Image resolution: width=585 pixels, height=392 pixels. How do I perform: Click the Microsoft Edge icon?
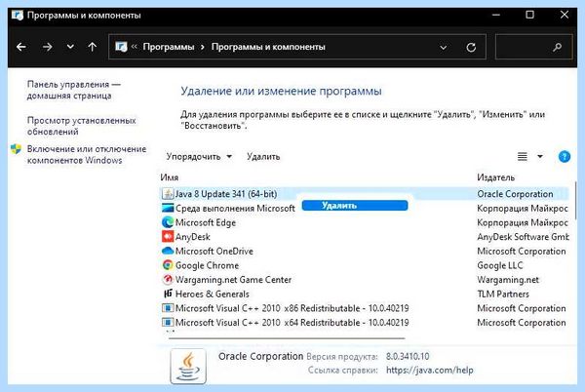(168, 222)
